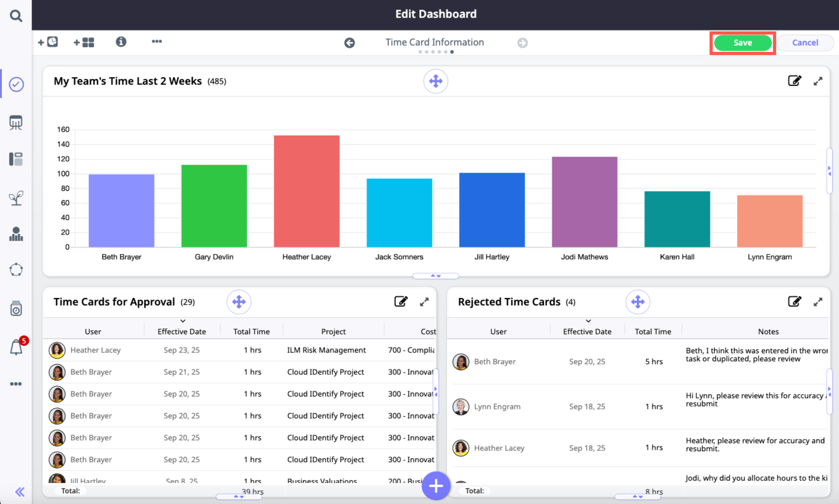The image size is (839, 504).
Task: Open the dashboard info icon
Action: [x=121, y=42]
